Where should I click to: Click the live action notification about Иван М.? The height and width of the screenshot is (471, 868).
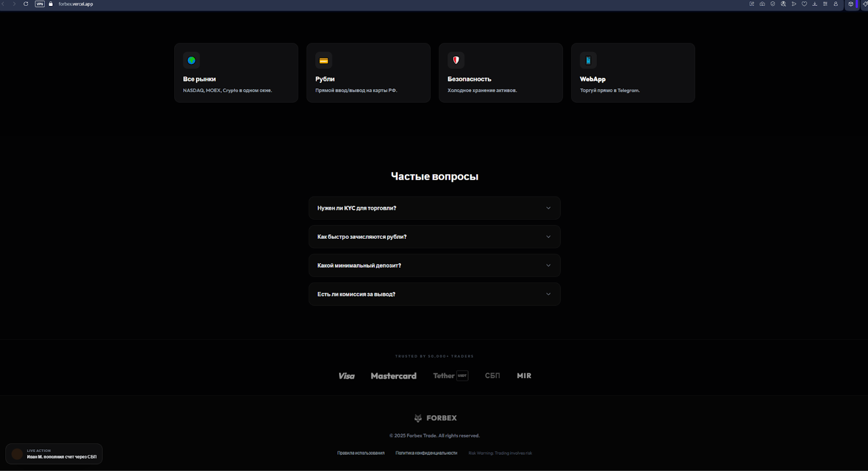[54, 454]
